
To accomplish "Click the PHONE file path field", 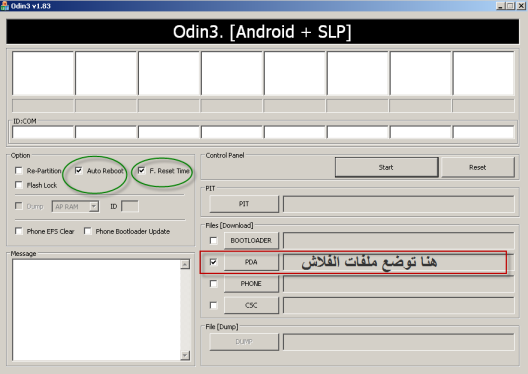I will pyautogui.click(x=399, y=283).
